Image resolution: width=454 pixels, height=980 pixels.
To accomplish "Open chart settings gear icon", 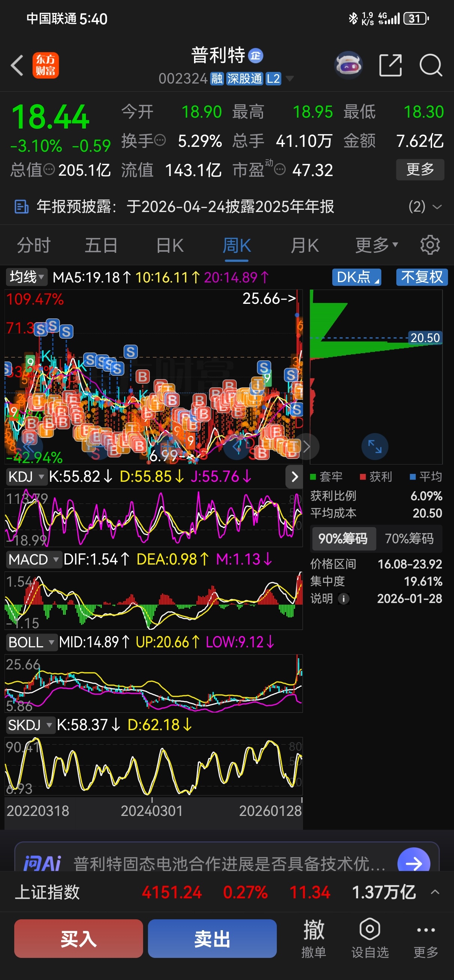I will coord(430,245).
